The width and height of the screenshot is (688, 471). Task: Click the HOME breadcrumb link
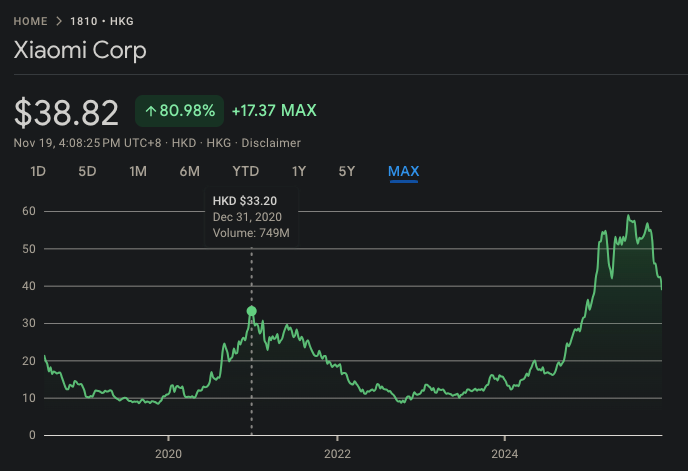[x=30, y=21]
